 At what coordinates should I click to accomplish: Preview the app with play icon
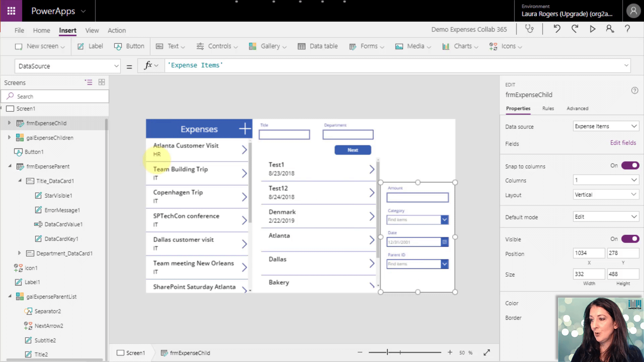(593, 29)
